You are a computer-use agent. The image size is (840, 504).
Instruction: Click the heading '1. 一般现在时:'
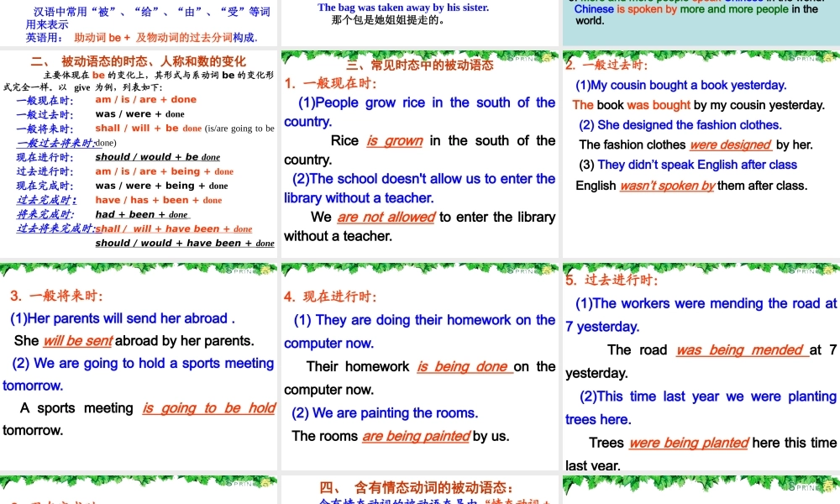[330, 83]
